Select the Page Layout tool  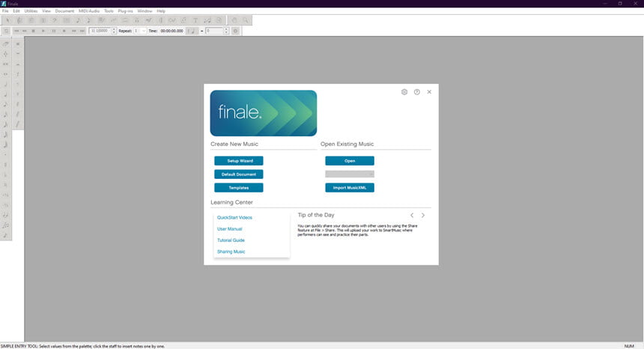219,20
